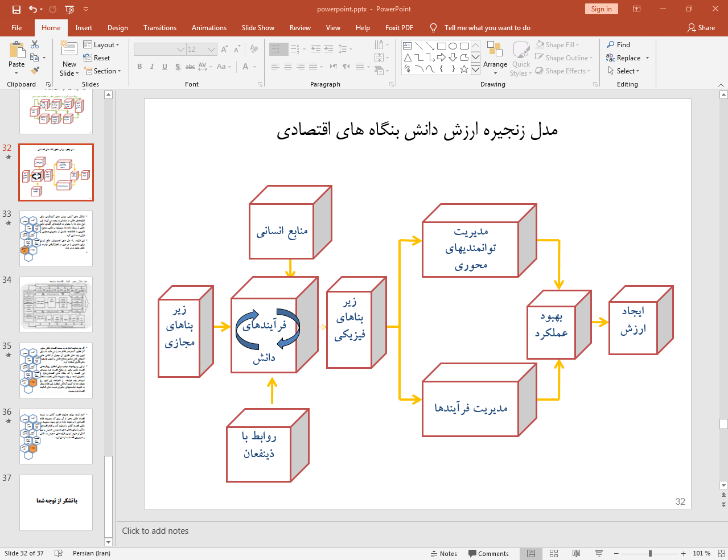Fit slide to current window icon
Image resolution: width=728 pixels, height=560 pixels.
click(x=721, y=553)
